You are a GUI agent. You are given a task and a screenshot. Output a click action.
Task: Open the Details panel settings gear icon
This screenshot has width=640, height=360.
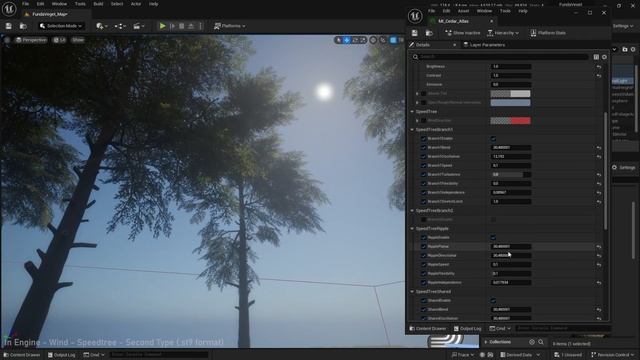604,57
